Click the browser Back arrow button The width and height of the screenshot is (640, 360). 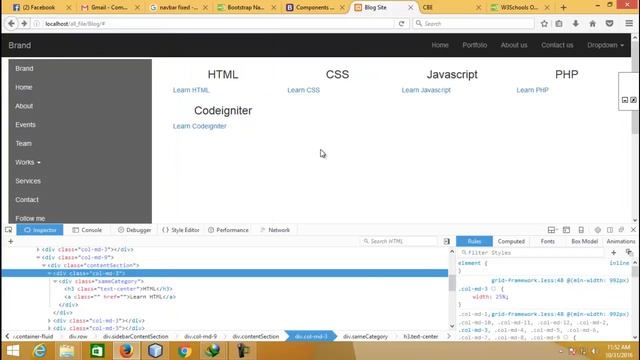[x=11, y=24]
